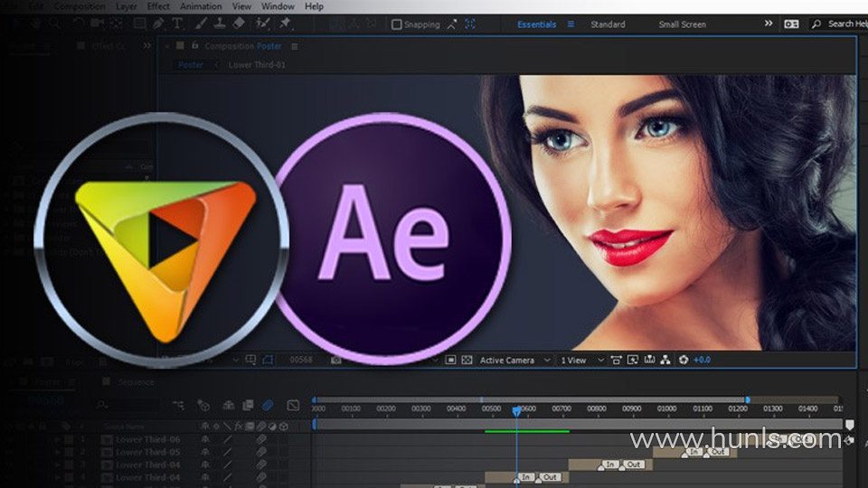
Task: Open the Window menu
Action: pyautogui.click(x=278, y=6)
